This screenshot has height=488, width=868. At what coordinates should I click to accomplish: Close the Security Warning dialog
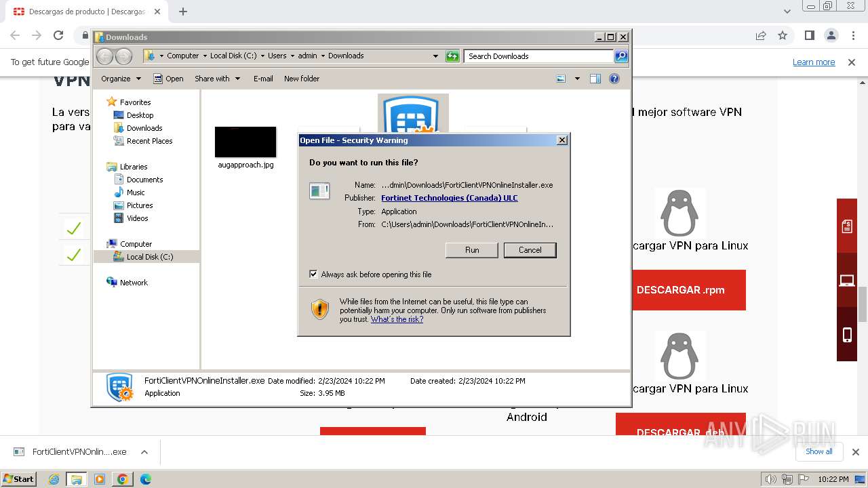[561, 140]
